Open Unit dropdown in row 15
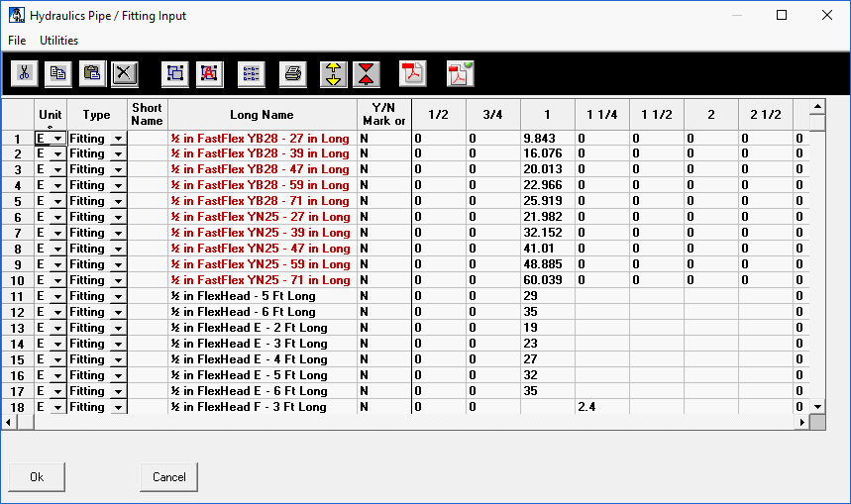851x504 pixels. (x=57, y=360)
